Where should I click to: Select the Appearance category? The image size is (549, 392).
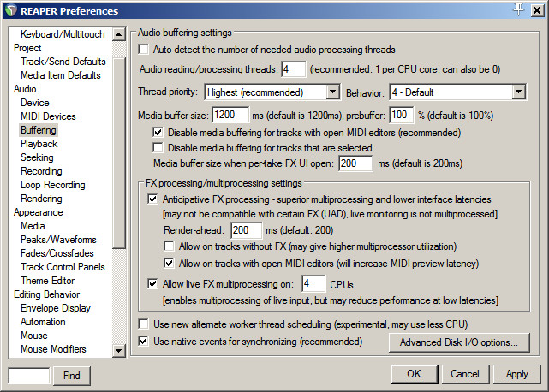(39, 212)
